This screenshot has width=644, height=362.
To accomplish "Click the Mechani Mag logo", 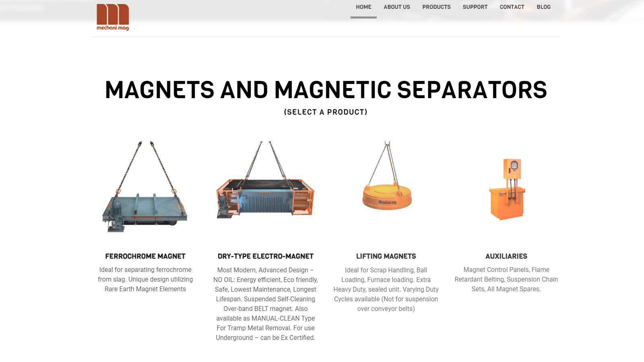I will pos(113,17).
